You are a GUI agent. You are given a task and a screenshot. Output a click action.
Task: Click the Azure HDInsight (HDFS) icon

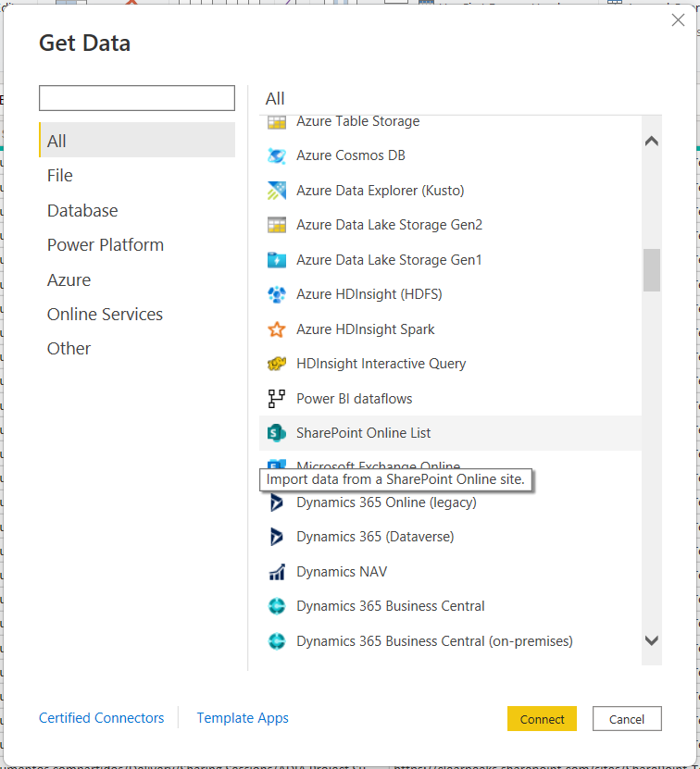276,294
